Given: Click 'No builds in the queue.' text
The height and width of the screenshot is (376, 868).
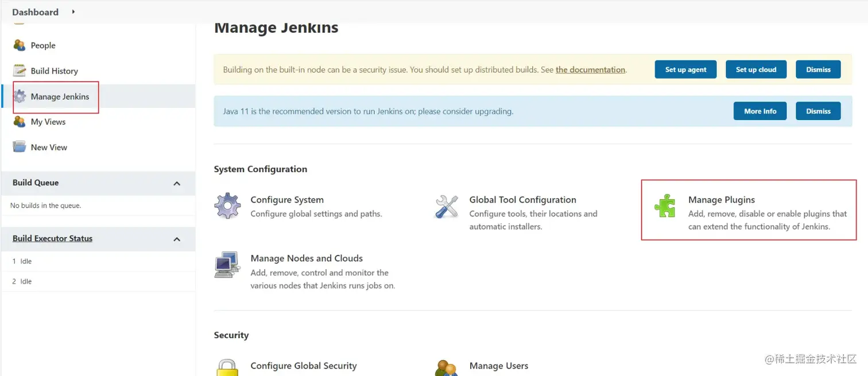Looking at the screenshot, I should [x=45, y=206].
